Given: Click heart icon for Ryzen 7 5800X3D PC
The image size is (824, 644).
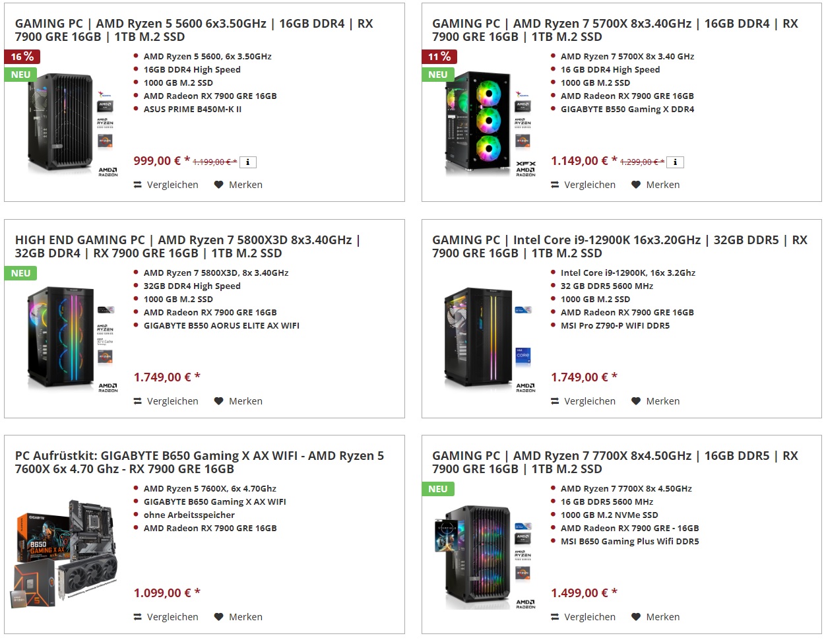Looking at the screenshot, I should click(x=219, y=401).
